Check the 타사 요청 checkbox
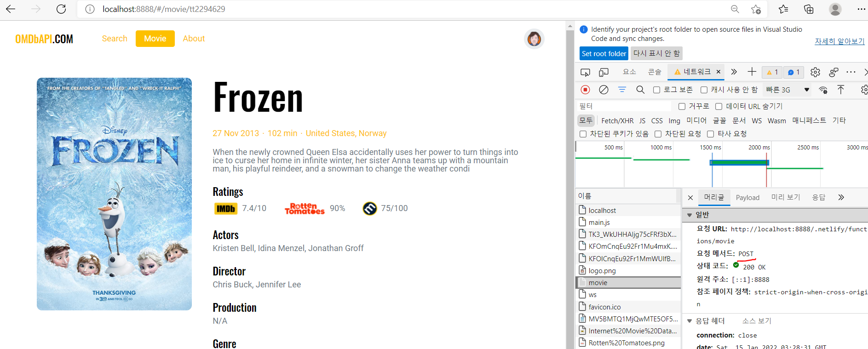This screenshot has width=868, height=349. click(710, 134)
